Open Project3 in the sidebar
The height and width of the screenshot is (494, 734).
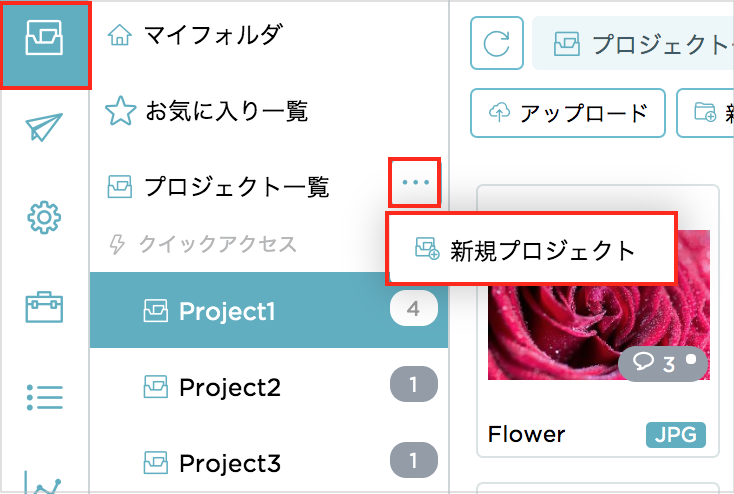228,463
